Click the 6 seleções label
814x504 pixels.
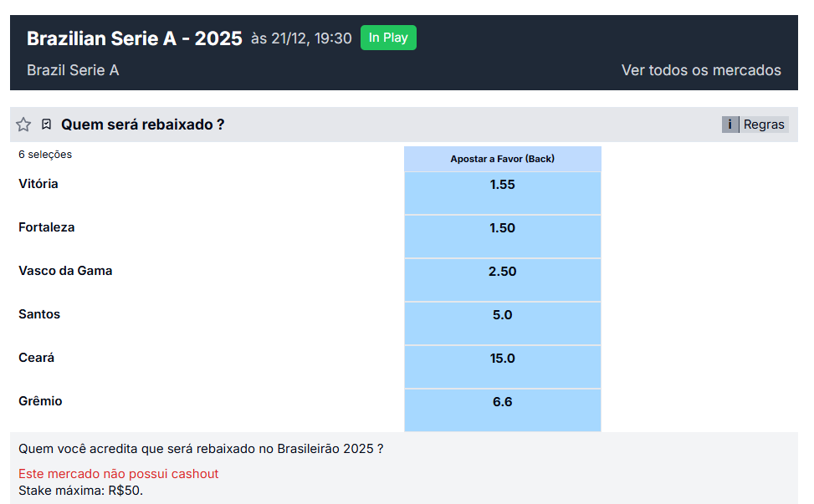[x=45, y=155]
